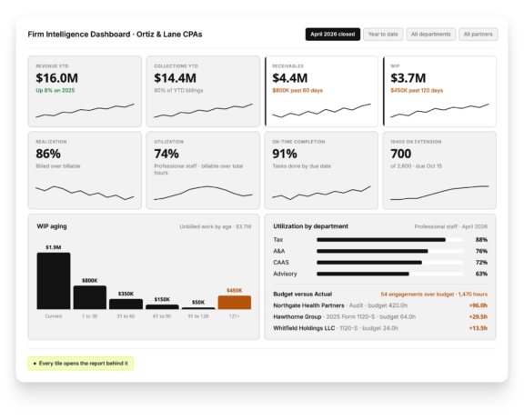Viewport: 524px width, 420px height.
Task: Open the All partners filter
Action: pos(478,34)
